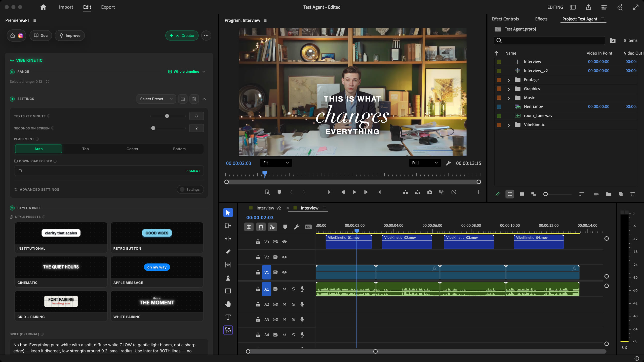Open the Full playback resolution dropdown

tap(425, 163)
